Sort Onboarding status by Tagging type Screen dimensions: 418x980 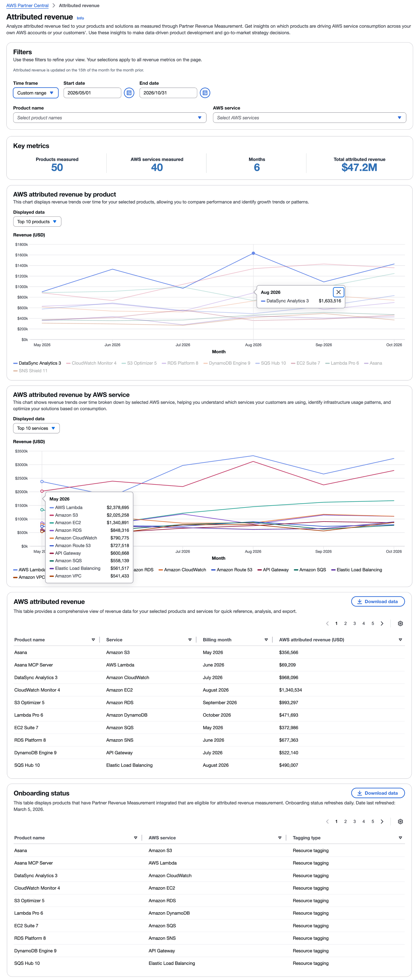tap(400, 838)
